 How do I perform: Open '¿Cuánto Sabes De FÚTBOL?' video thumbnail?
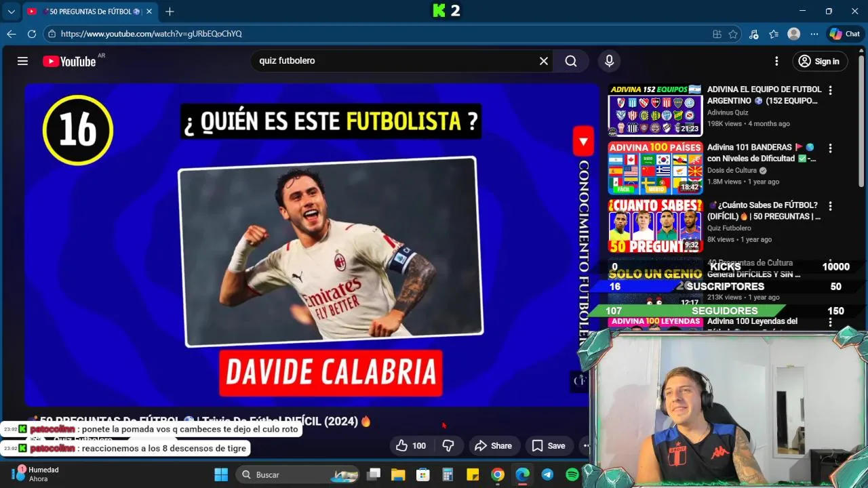coord(655,226)
